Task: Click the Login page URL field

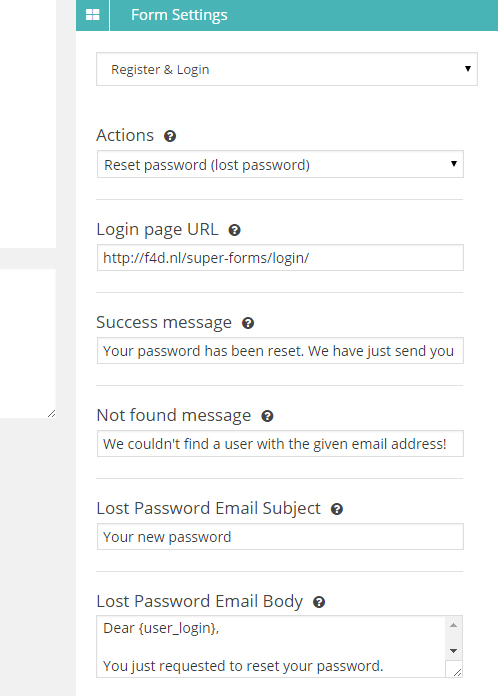Action: [280, 257]
